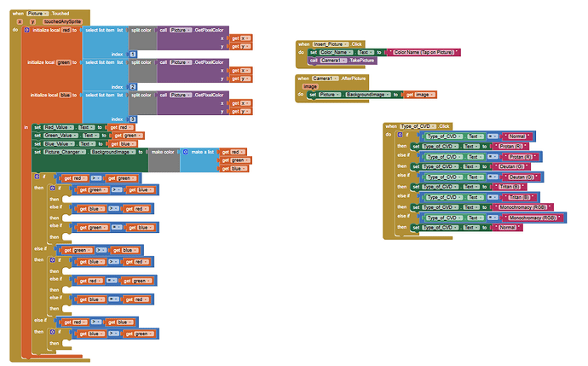588x366 pixels.
Task: Select the image parameter in Camera1.AfterPicture
Action: 310,86
